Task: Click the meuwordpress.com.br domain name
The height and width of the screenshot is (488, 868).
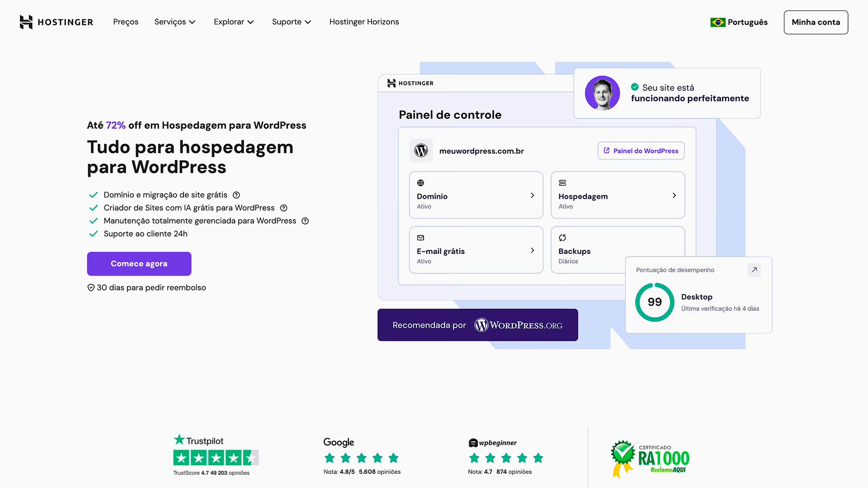Action: (x=481, y=151)
